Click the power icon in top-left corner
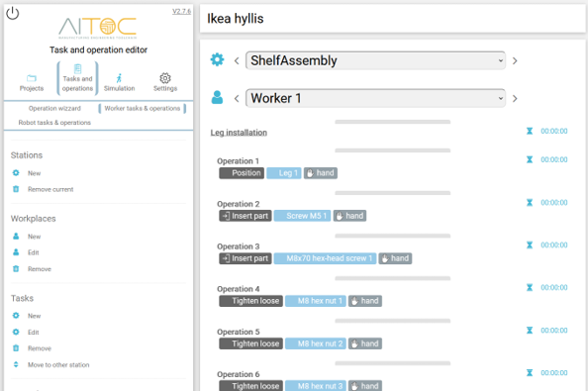588x391 pixels. click(13, 14)
